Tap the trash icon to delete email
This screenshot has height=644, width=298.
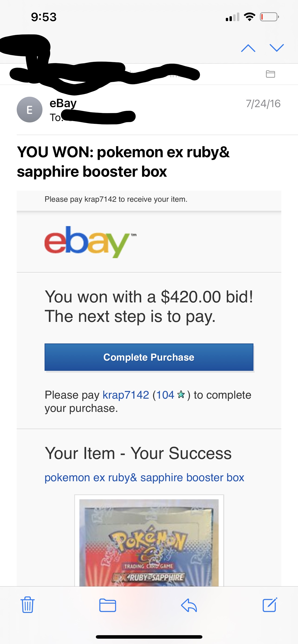pyautogui.click(x=27, y=605)
